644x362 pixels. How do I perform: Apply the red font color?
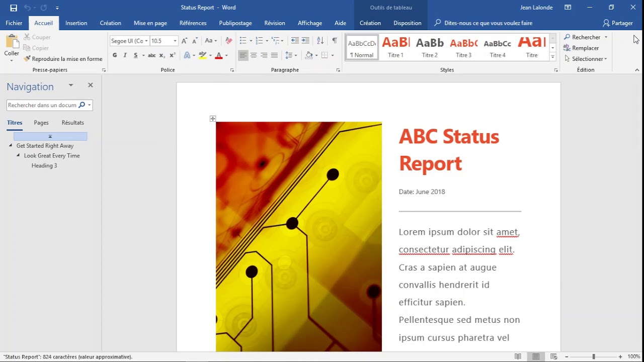pos(218,55)
